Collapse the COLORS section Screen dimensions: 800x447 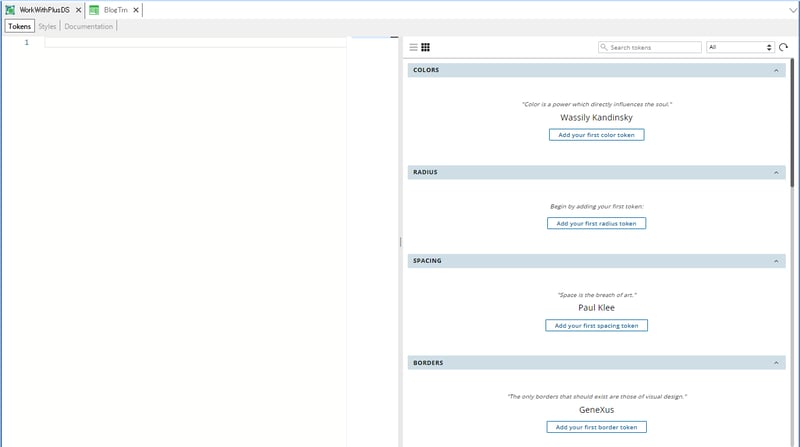click(777, 71)
